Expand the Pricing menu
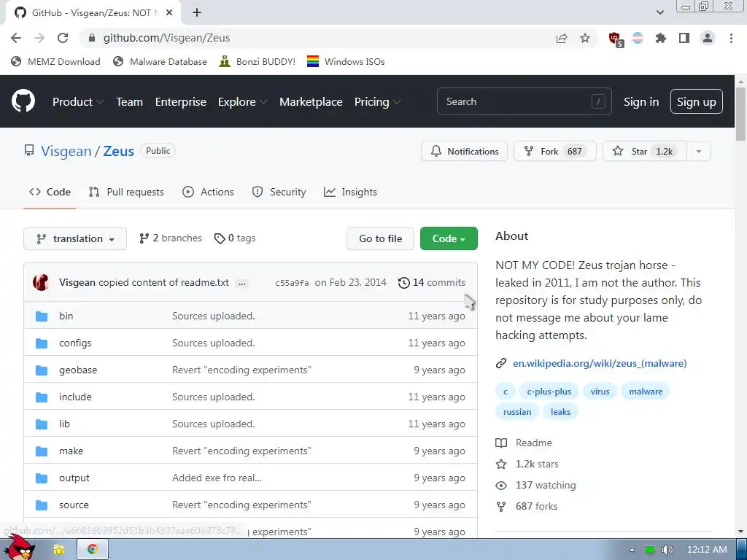Screen dimensions: 747x560 coord(377,102)
